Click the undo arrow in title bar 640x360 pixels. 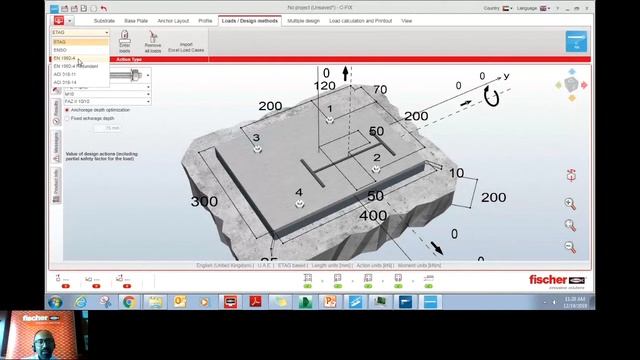[x=104, y=8]
